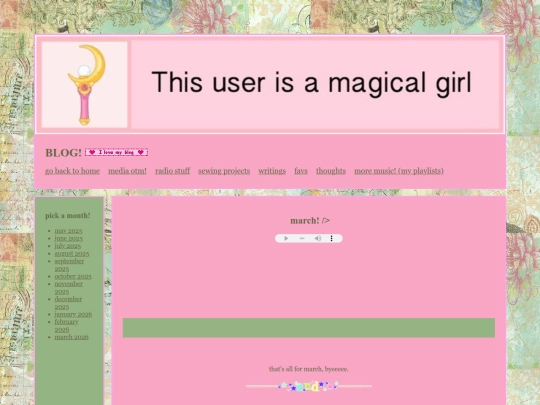Viewport: 540px width, 405px height.
Task: Click 'that's all for march, byeeeee.' text
Action: click(x=309, y=369)
